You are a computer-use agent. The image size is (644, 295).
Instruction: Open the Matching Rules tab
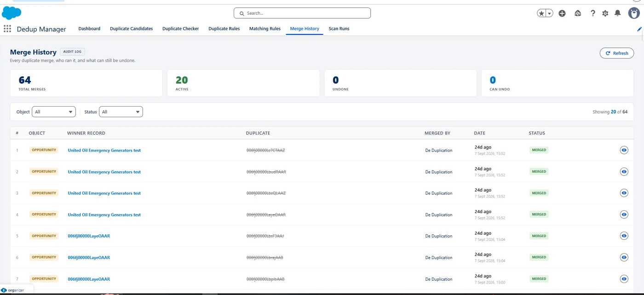tap(265, 28)
